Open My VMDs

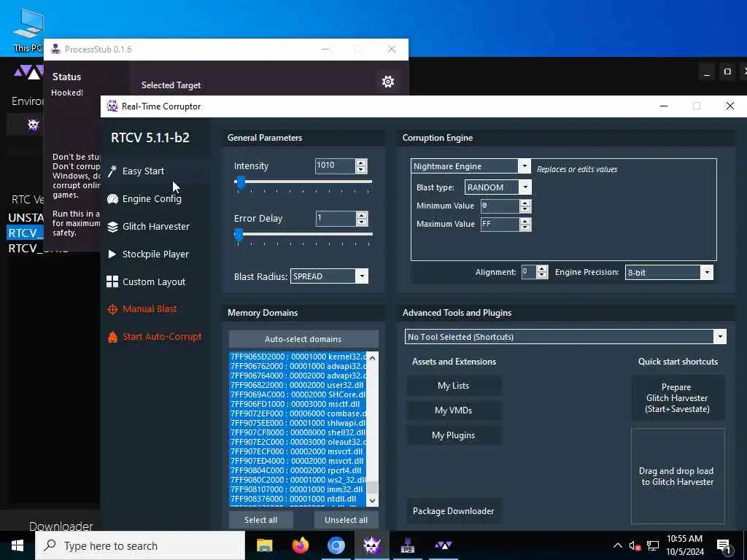tap(454, 411)
